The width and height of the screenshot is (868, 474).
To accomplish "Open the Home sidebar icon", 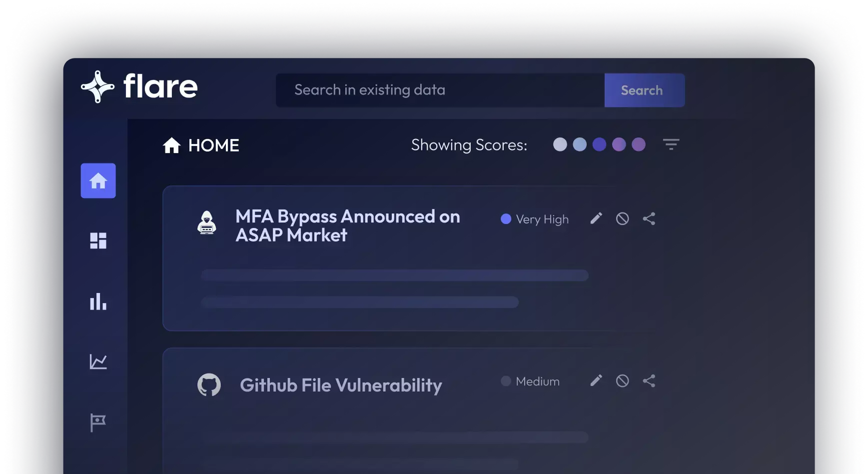I will (98, 180).
